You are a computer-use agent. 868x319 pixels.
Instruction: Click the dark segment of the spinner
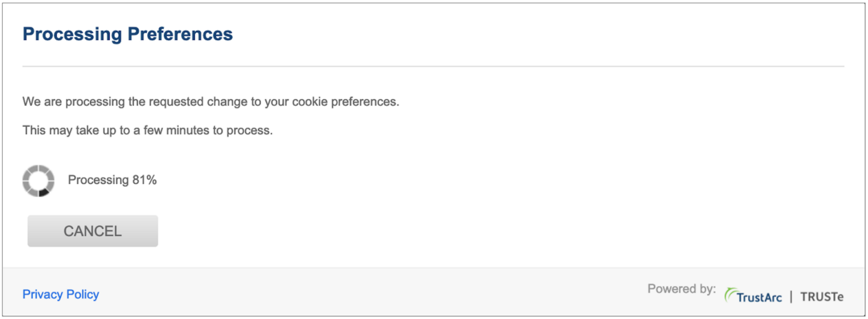tap(44, 193)
